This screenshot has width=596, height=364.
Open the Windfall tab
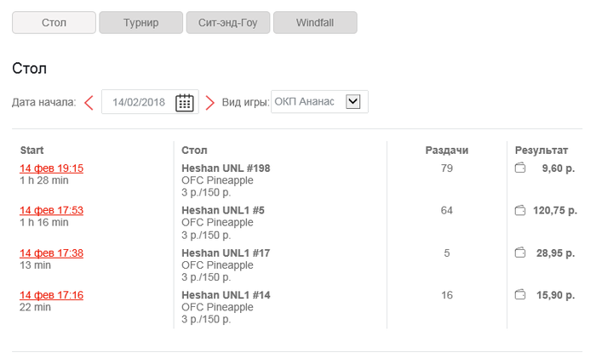(315, 22)
